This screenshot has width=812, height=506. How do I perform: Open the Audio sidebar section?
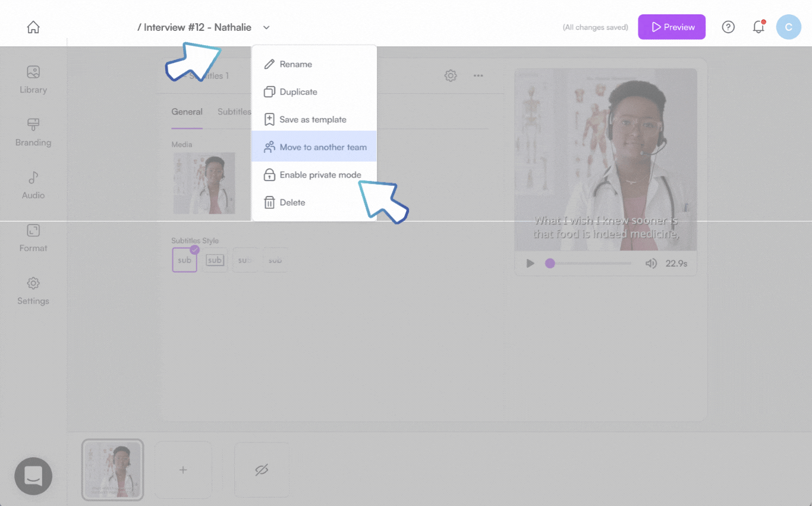(x=33, y=185)
